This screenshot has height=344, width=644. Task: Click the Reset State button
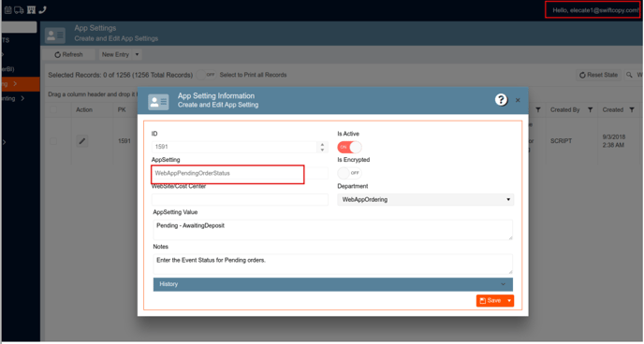pos(598,75)
